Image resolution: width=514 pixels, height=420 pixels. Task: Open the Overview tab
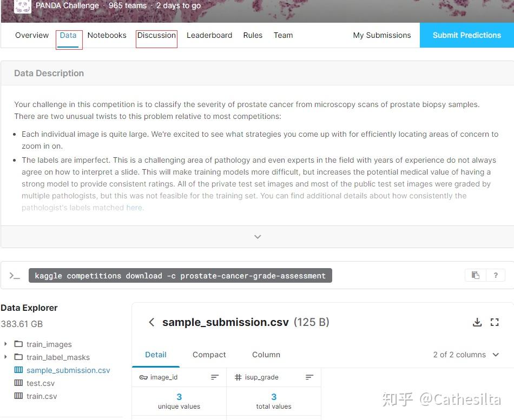click(x=32, y=35)
